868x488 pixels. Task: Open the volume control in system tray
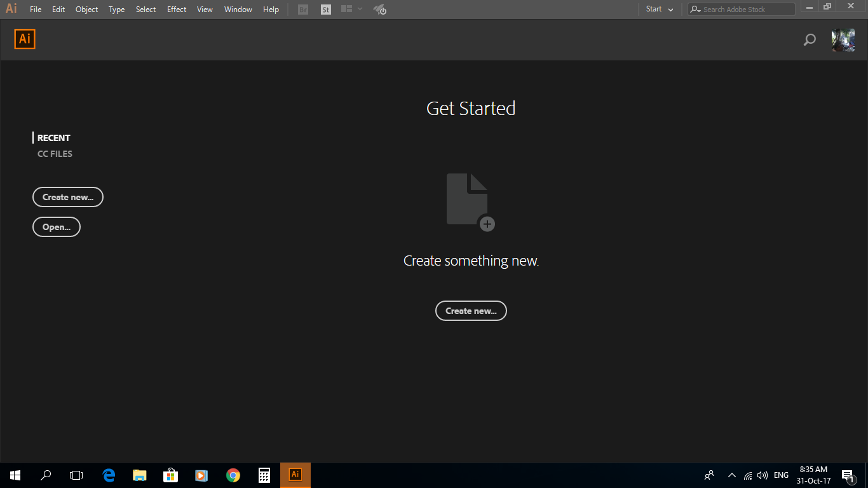click(762, 475)
